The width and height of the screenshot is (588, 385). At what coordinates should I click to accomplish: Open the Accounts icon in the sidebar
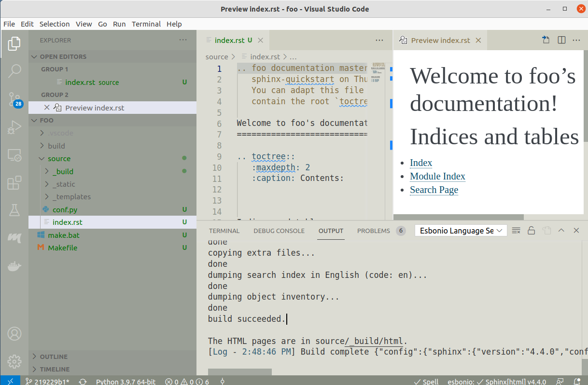click(x=14, y=333)
